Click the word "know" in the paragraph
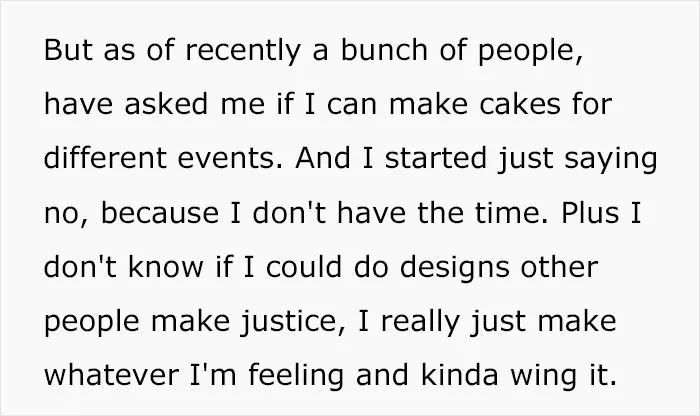The image size is (700, 416). (166, 266)
